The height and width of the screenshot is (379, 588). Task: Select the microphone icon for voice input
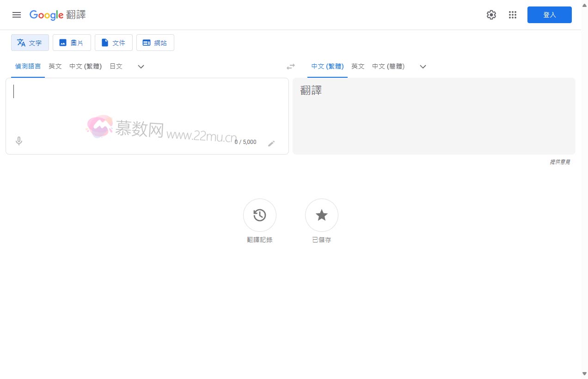tap(19, 141)
